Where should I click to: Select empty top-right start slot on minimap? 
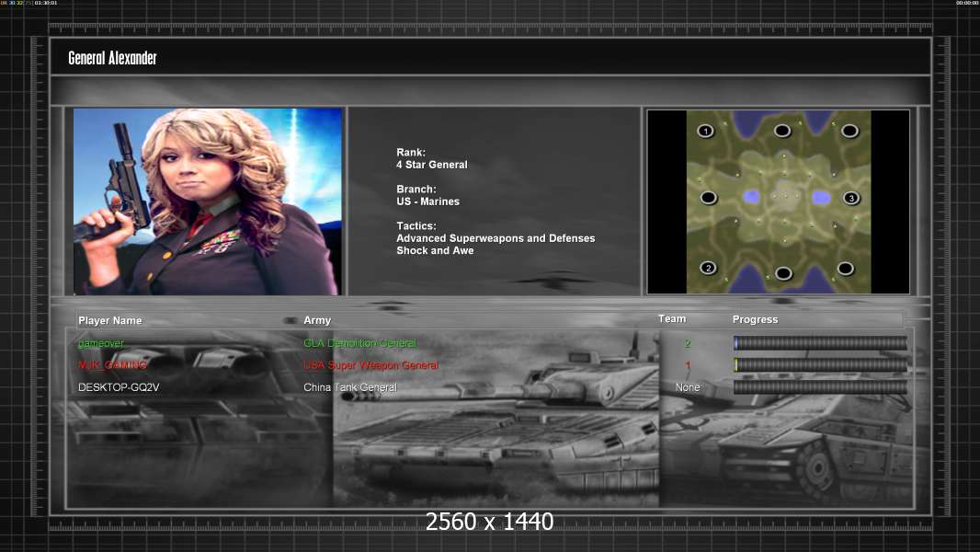point(849,131)
